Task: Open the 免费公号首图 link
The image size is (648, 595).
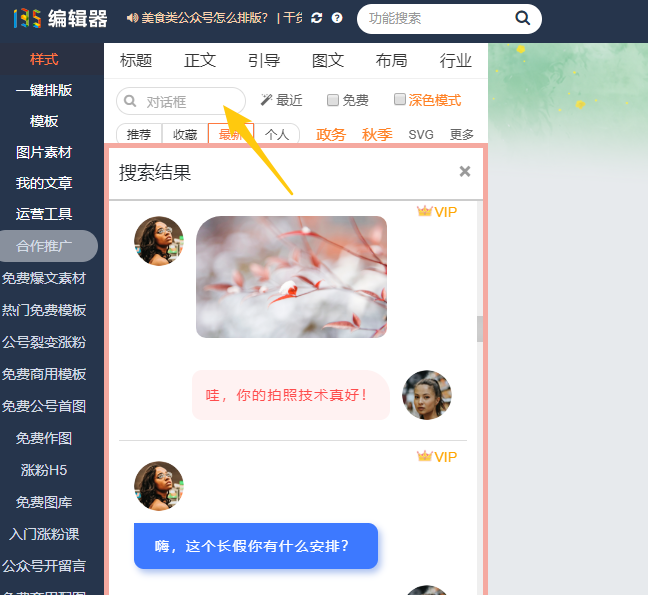Action: click(x=44, y=406)
